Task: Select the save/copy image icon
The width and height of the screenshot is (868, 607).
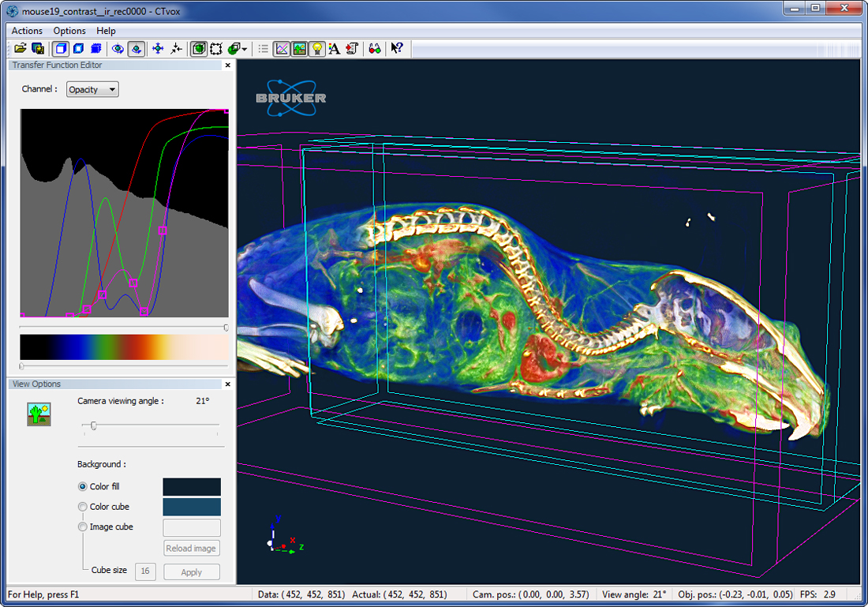Action: pos(38,48)
